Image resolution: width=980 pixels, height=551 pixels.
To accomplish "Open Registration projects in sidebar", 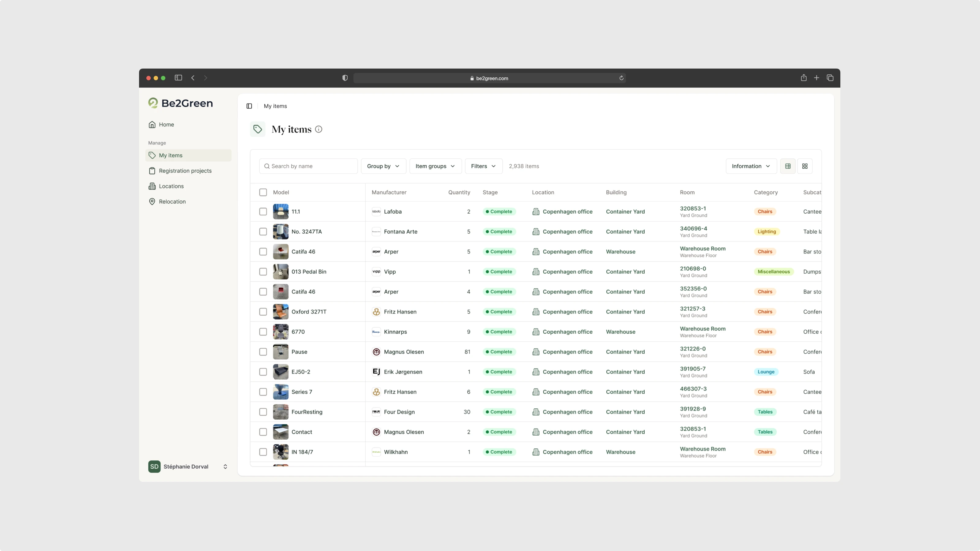I will pyautogui.click(x=185, y=171).
